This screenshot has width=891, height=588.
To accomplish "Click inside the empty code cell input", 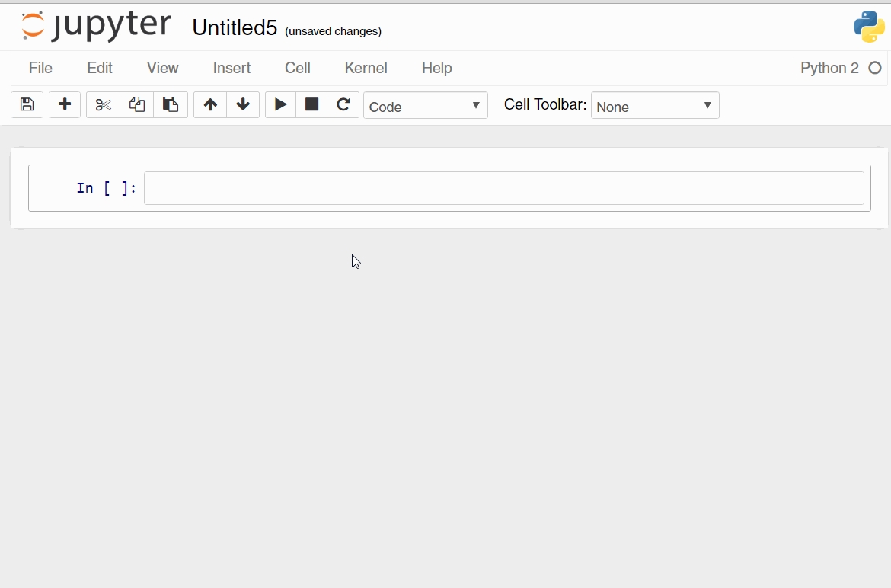I will click(503, 188).
